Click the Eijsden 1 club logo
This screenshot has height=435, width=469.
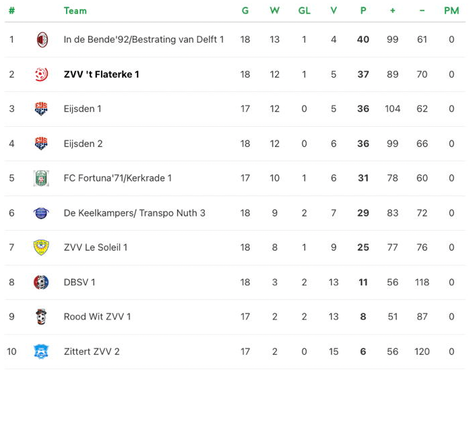click(x=41, y=109)
